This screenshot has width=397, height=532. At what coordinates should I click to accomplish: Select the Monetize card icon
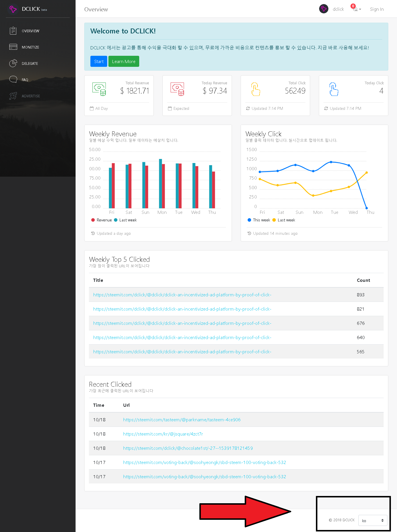pos(13,47)
